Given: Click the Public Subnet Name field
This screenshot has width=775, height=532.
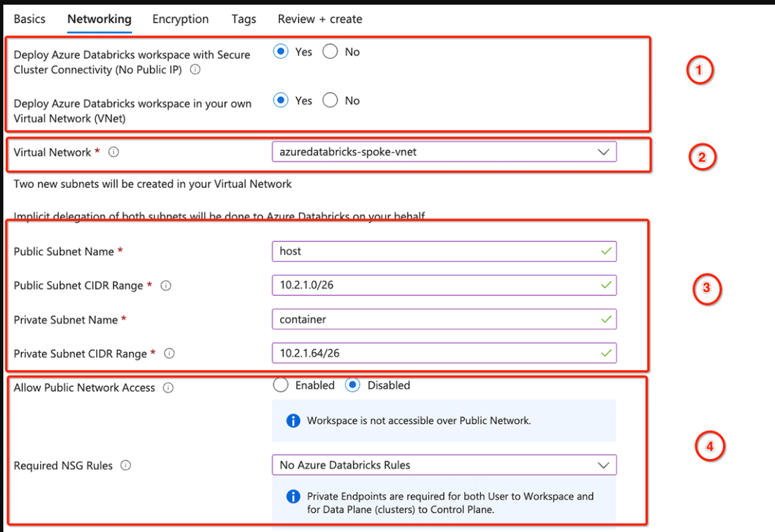Looking at the screenshot, I should pyautogui.click(x=444, y=251).
